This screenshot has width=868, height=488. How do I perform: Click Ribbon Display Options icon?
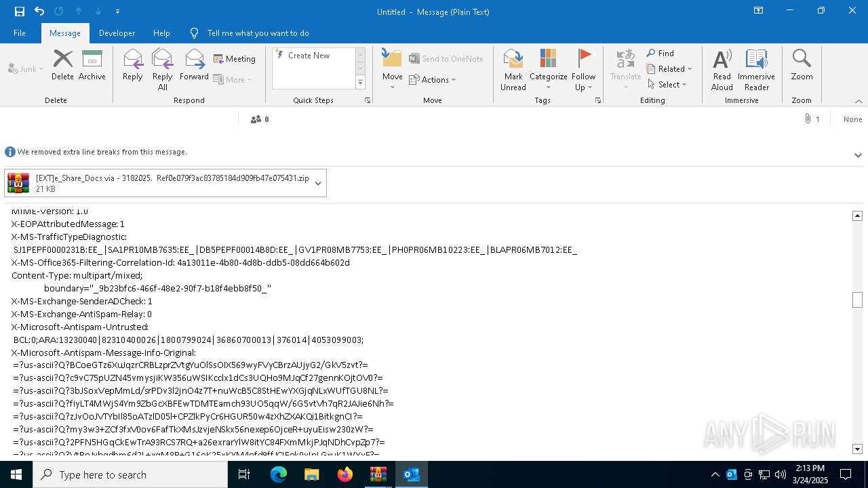coord(759,11)
